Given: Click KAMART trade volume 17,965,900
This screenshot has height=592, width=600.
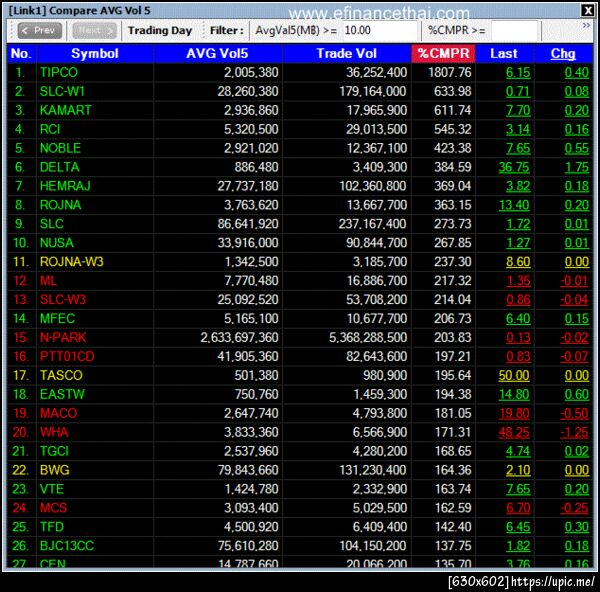Looking at the screenshot, I should click(377, 110).
